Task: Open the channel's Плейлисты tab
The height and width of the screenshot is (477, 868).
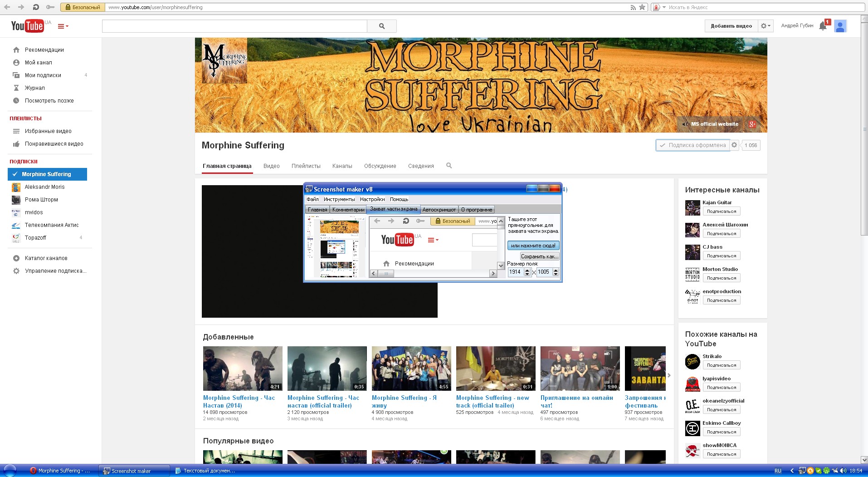Action: coord(306,166)
